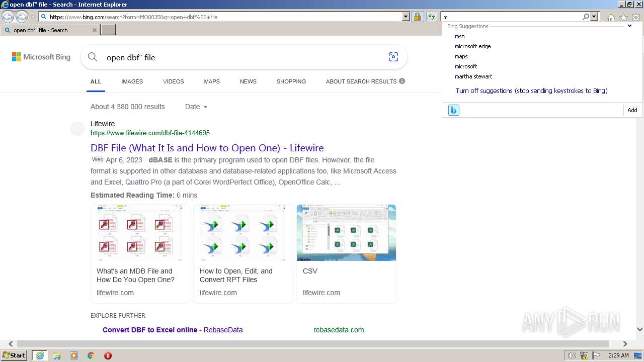This screenshot has width=644, height=362.
Task: Open 'DBF File (What It Is...)' Lifewire result
Action: (207, 148)
